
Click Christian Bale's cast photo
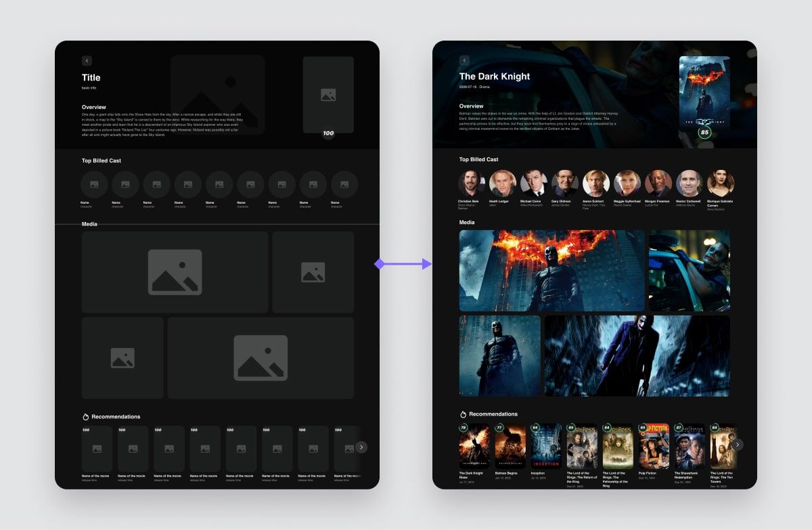472,181
